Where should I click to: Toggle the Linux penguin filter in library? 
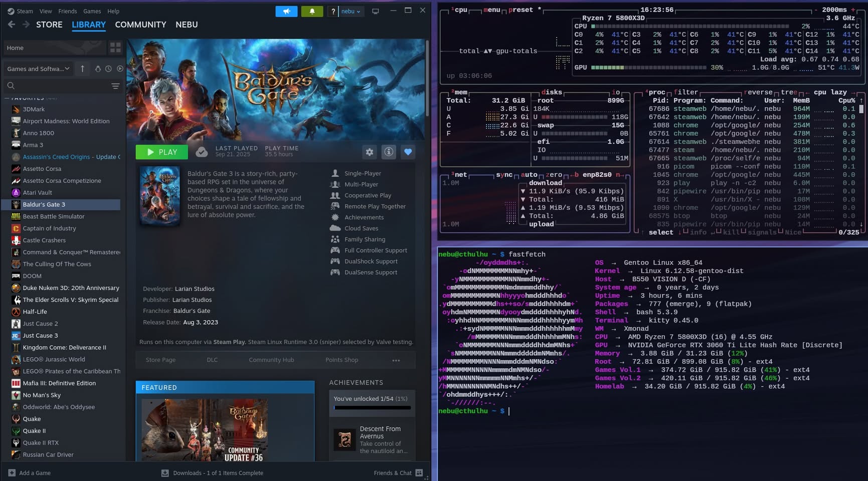pos(98,69)
